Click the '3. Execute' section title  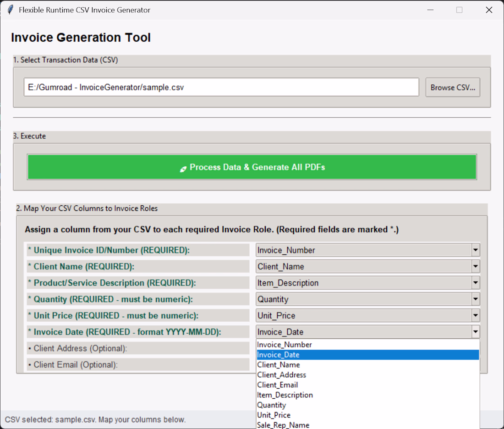pos(30,136)
